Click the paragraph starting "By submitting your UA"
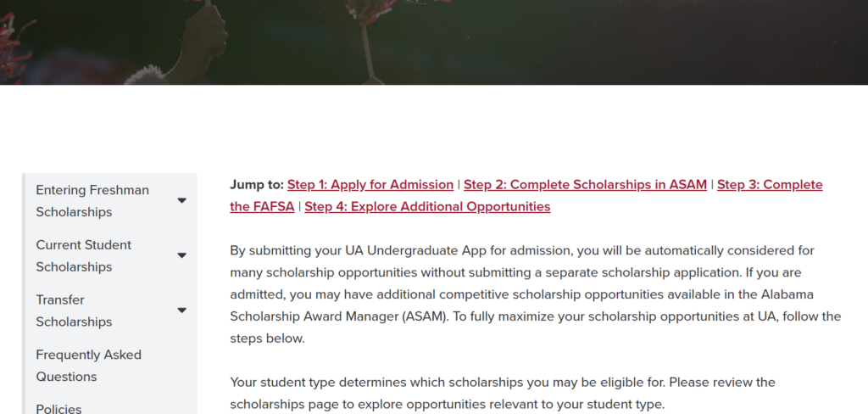 point(536,294)
